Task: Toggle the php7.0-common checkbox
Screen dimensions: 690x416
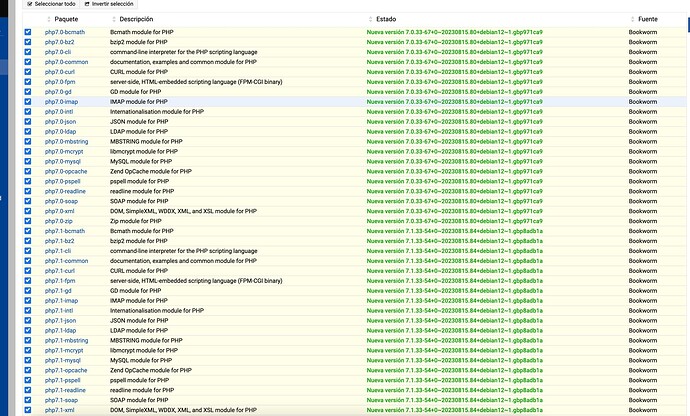Action: pos(28,62)
